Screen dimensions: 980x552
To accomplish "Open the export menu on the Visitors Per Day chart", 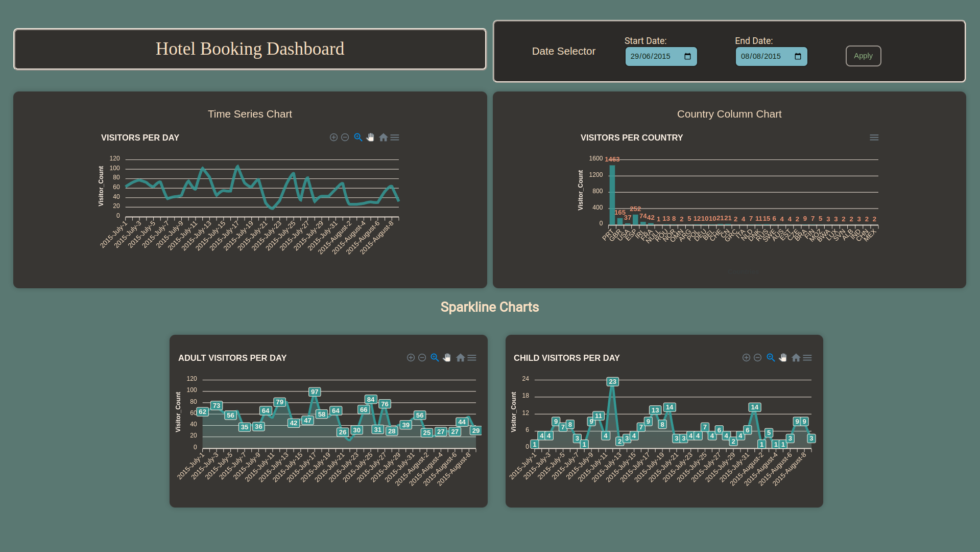I will [x=395, y=137].
